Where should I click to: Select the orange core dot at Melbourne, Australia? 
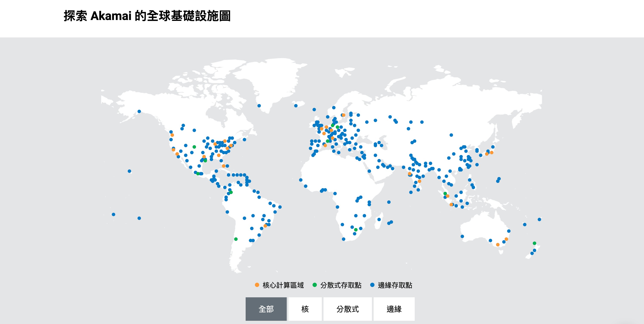pos(498,245)
